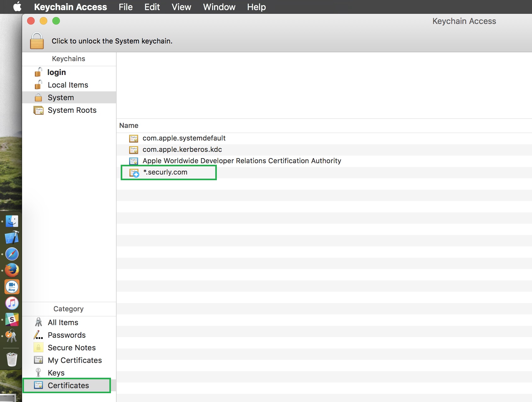Sort the list by the Name column header
Image resolution: width=532 pixels, height=402 pixels.
pos(129,125)
